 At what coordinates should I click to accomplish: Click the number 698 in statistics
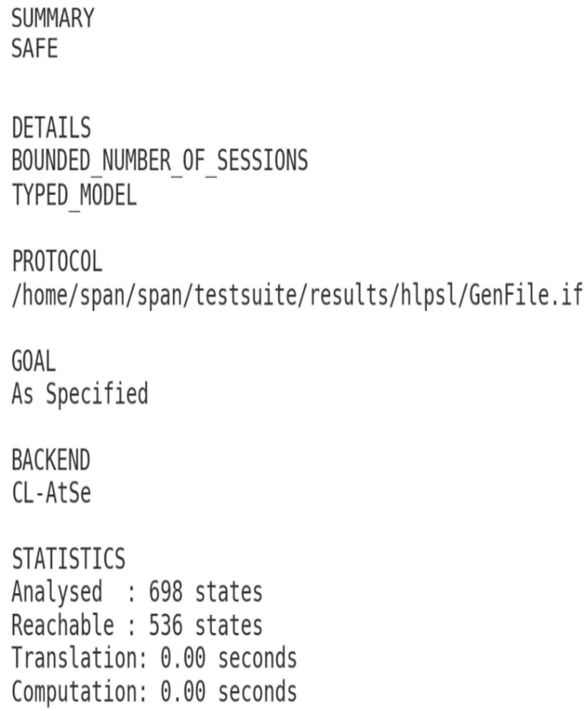tap(166, 592)
